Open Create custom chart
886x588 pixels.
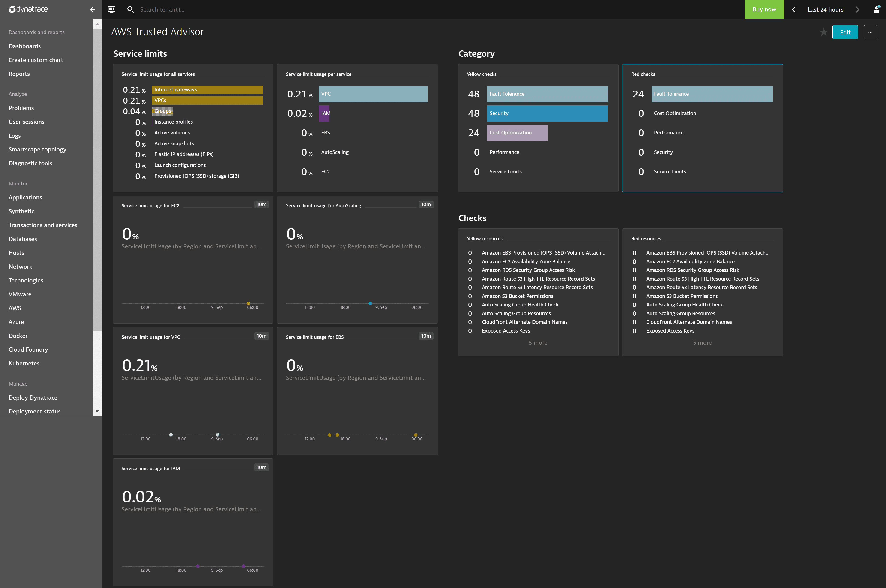(36, 60)
